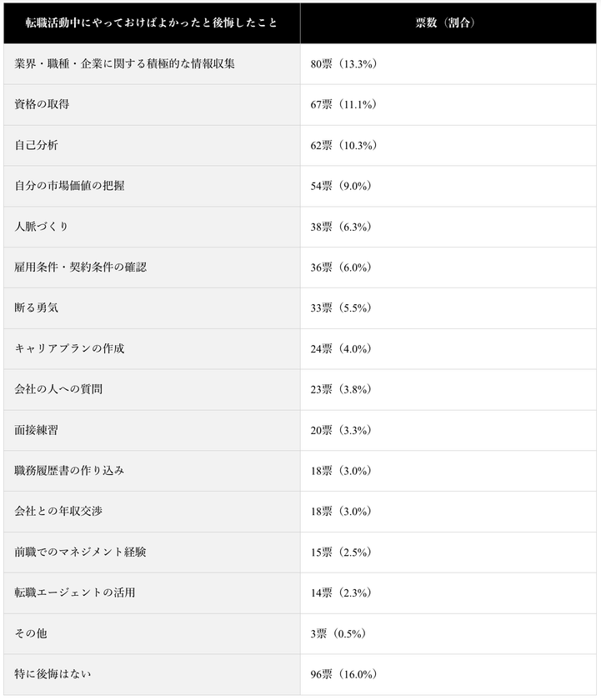This screenshot has width=601, height=700.
Task: Click the 会社との年収交渉 cell
Action: (152, 511)
